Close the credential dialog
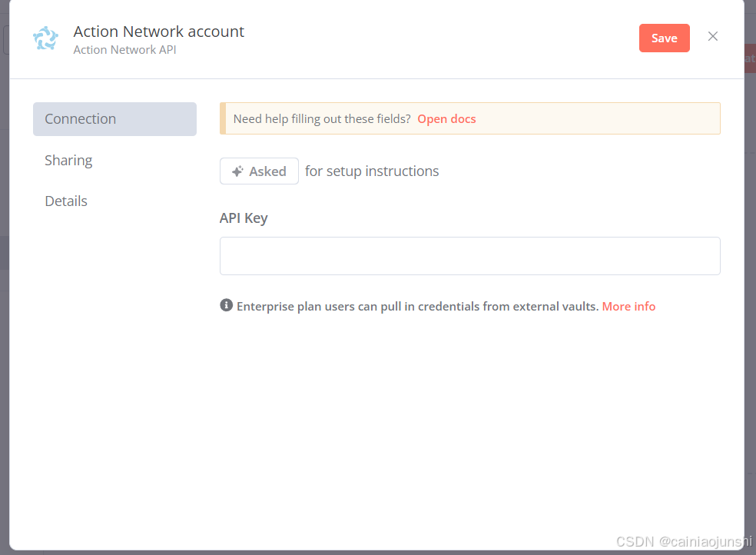 click(x=713, y=37)
